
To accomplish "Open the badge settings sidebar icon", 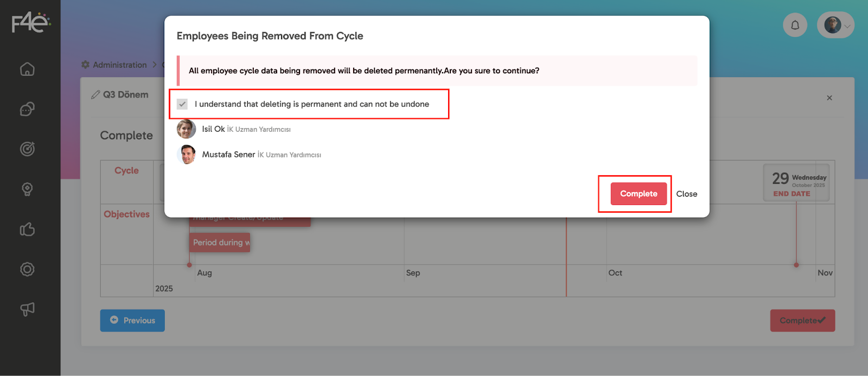I will (x=27, y=269).
